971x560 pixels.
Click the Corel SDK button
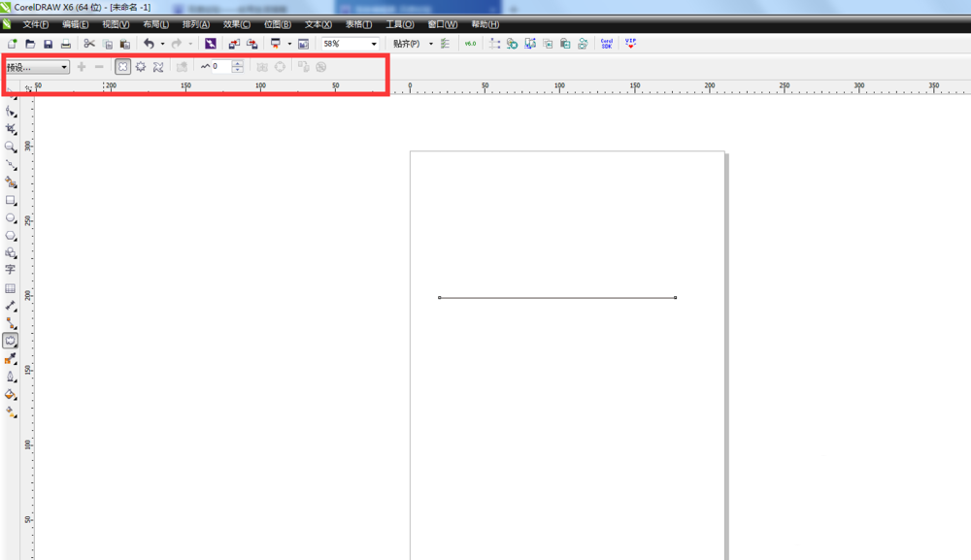click(606, 44)
